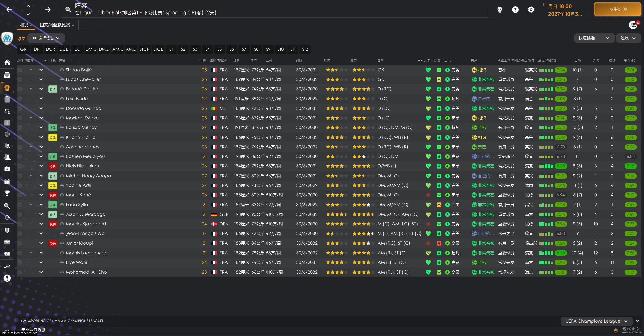The image size is (644, 336).
Task: Tick the selection circle for Loïc Badé
Action: pos(20,99)
